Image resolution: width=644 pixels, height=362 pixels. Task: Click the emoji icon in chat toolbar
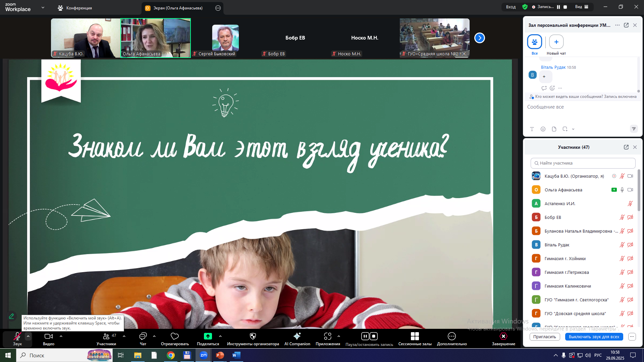coord(543,129)
